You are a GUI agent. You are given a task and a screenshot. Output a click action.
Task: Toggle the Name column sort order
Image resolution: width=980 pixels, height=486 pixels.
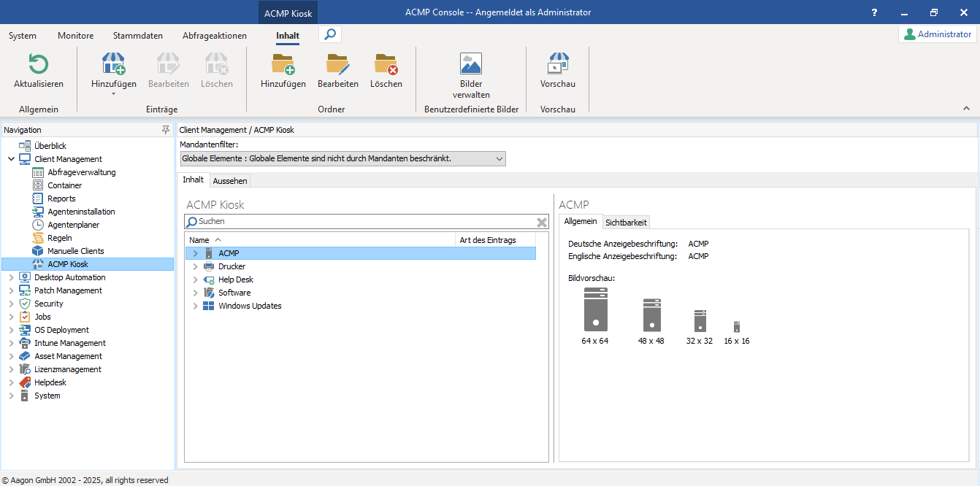click(x=198, y=239)
